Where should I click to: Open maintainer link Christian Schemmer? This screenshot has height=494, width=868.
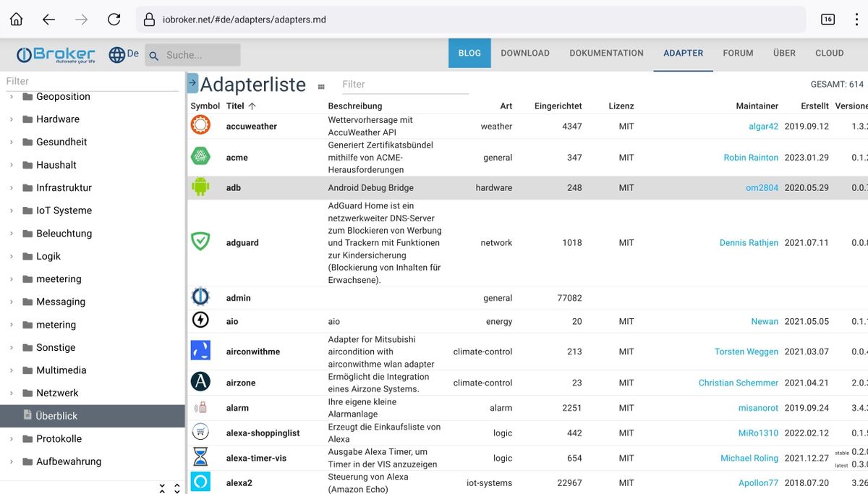pyautogui.click(x=739, y=383)
